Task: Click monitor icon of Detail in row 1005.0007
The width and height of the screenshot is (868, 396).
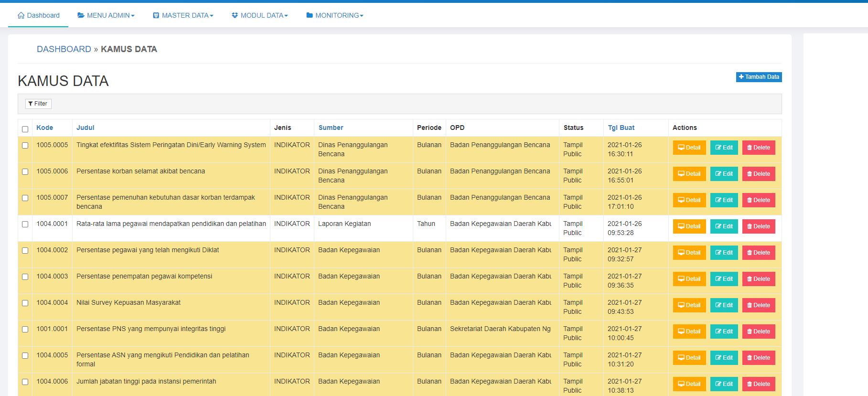Action: [x=681, y=200]
